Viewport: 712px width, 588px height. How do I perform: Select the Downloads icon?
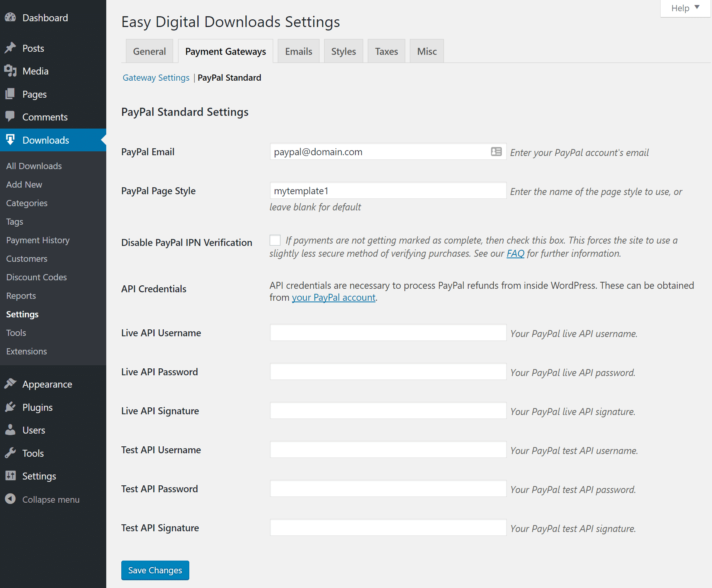click(10, 140)
